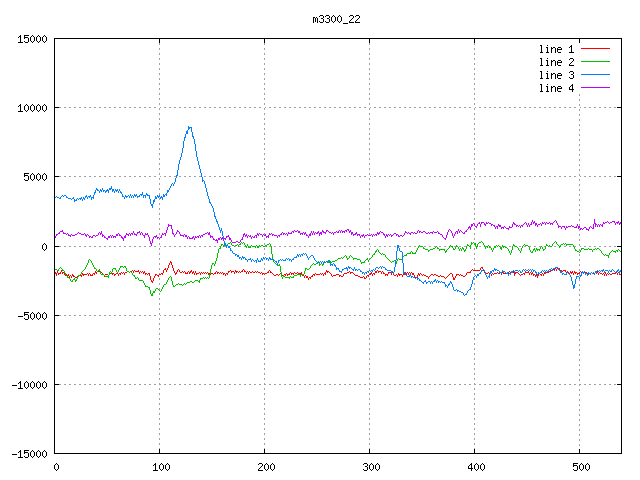The height and width of the screenshot is (480, 640).
Task: Click the chart title m3300_22
Action: (x=337, y=19)
